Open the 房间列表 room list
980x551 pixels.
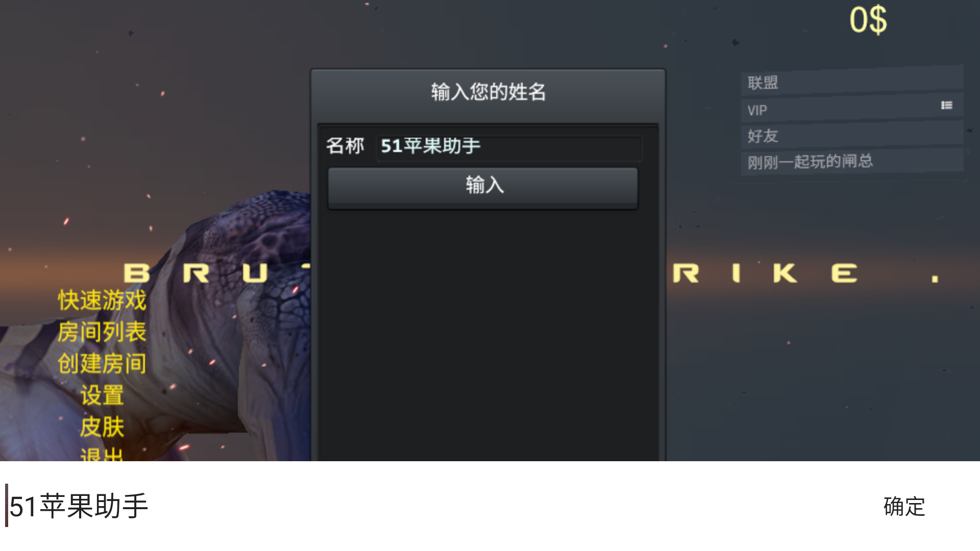102,332
